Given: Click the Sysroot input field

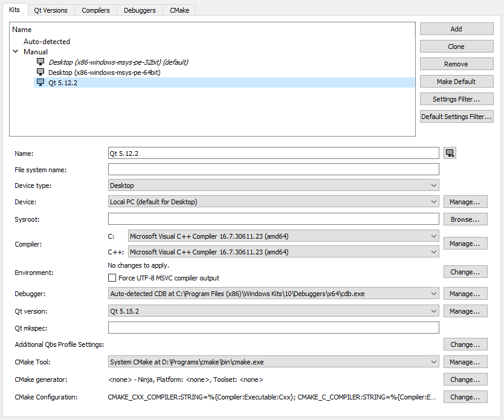Looking at the screenshot, I should [x=274, y=219].
